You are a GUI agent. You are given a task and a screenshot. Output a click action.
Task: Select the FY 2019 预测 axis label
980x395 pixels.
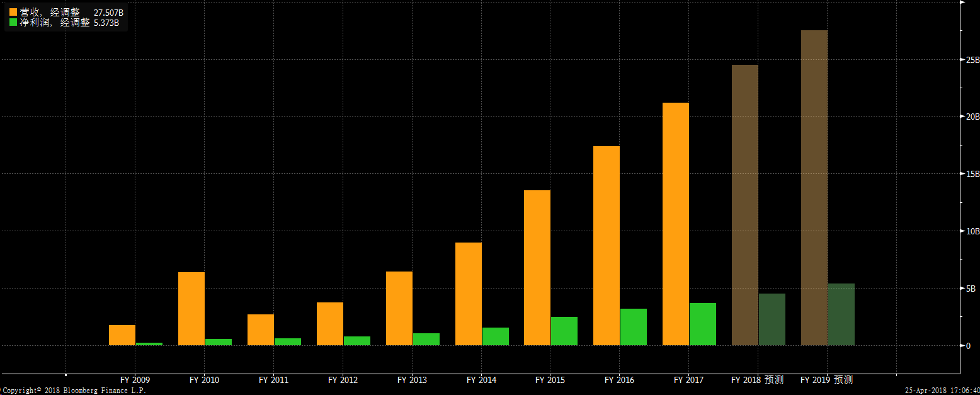(x=826, y=381)
